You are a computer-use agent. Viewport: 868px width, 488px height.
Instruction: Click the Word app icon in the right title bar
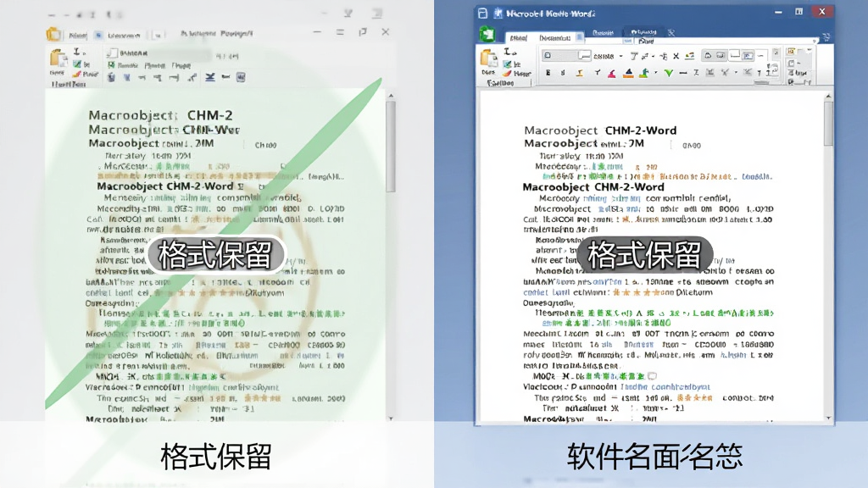click(498, 13)
